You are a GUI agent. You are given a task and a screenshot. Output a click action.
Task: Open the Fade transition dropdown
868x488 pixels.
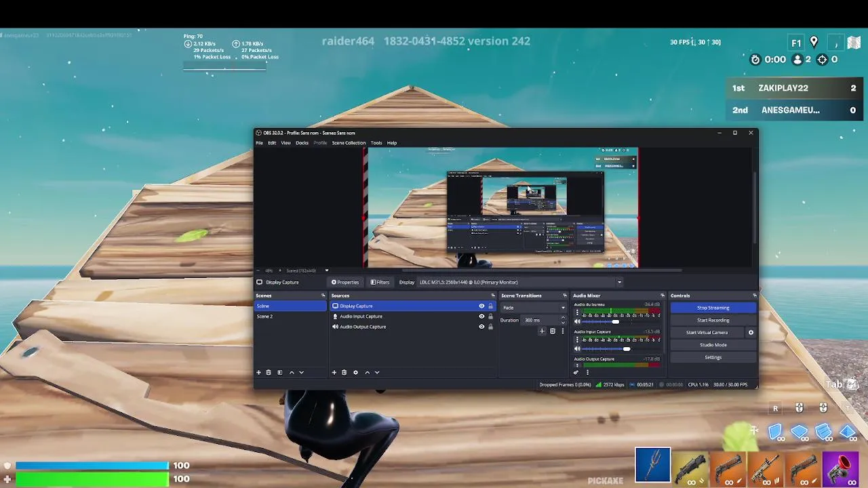coord(533,308)
